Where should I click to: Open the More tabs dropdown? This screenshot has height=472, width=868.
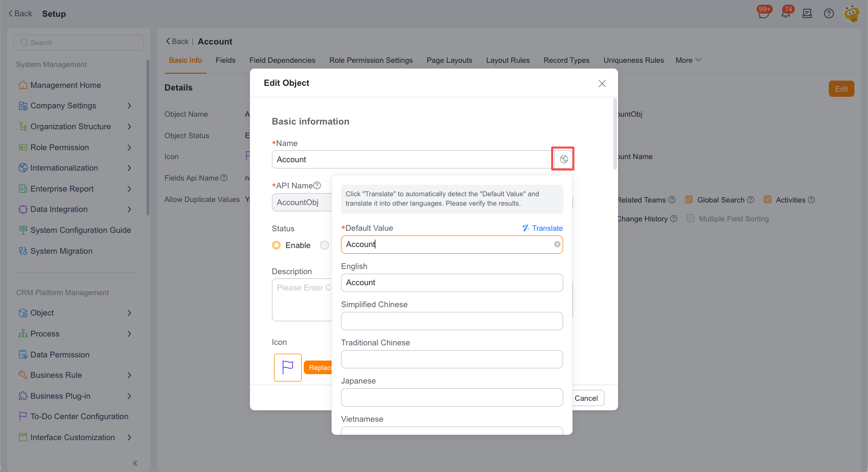688,60
